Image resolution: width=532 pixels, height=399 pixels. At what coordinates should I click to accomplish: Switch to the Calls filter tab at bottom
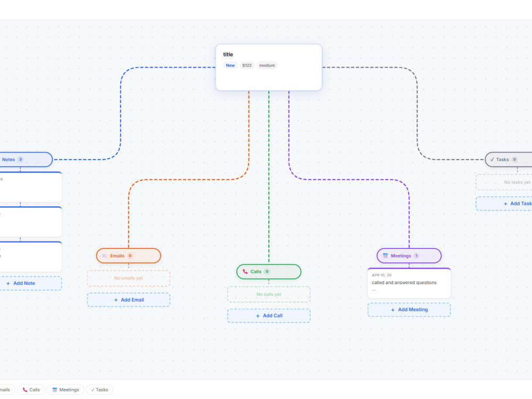(31, 390)
